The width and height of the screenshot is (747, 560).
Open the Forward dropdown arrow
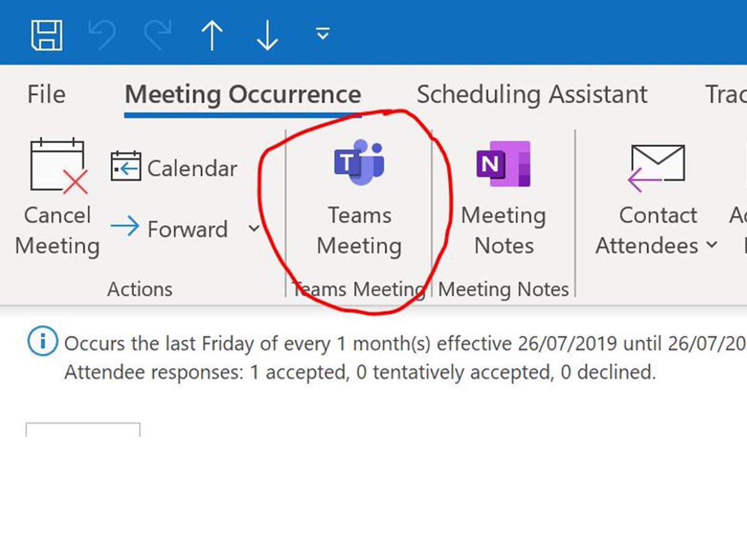[254, 228]
